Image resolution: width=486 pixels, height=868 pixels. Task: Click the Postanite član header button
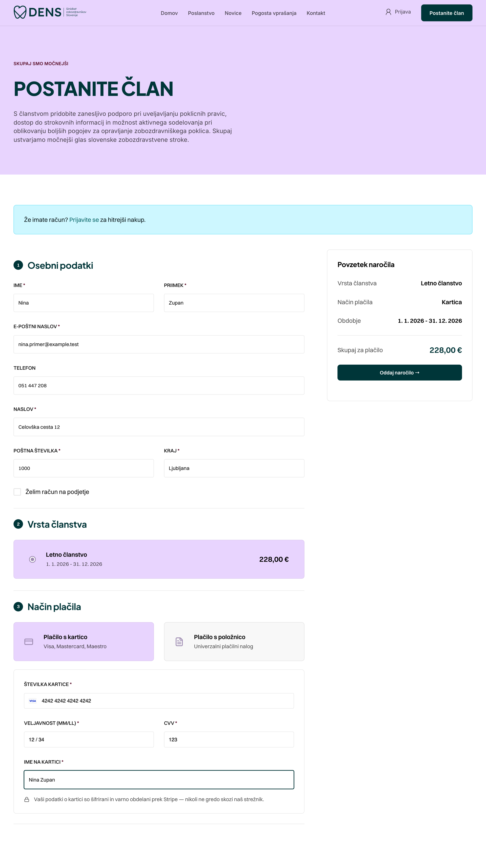click(x=447, y=13)
